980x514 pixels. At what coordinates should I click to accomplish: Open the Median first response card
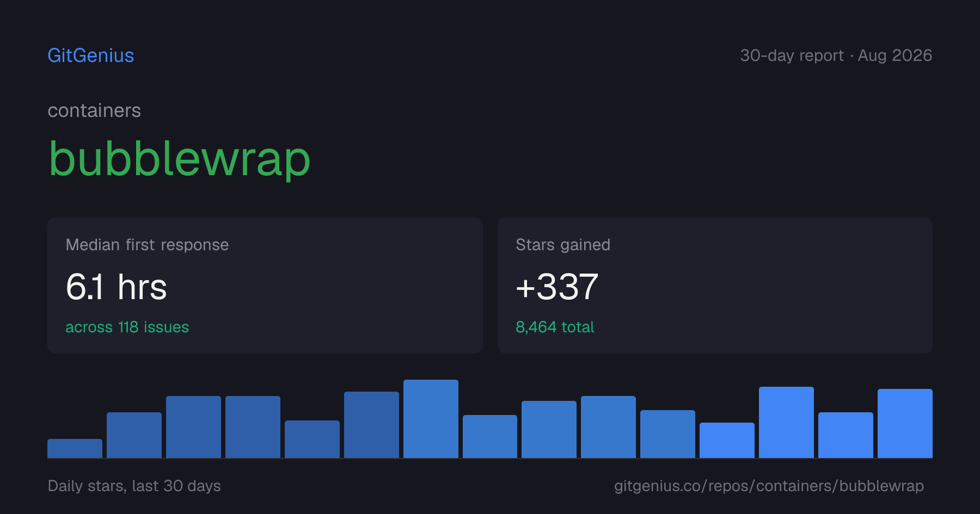(265, 286)
